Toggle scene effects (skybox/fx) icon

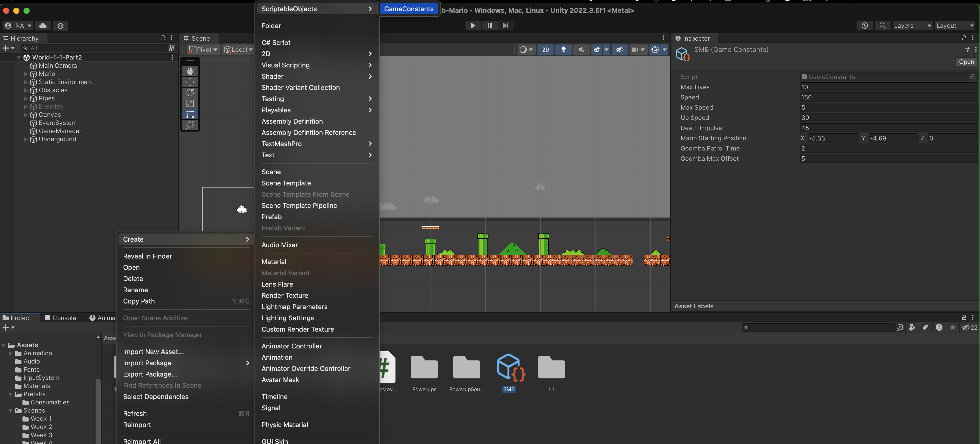point(597,50)
